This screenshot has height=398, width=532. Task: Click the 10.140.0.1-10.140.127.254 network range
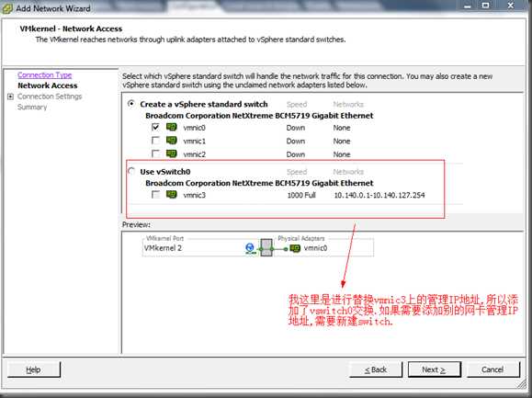[x=379, y=195]
